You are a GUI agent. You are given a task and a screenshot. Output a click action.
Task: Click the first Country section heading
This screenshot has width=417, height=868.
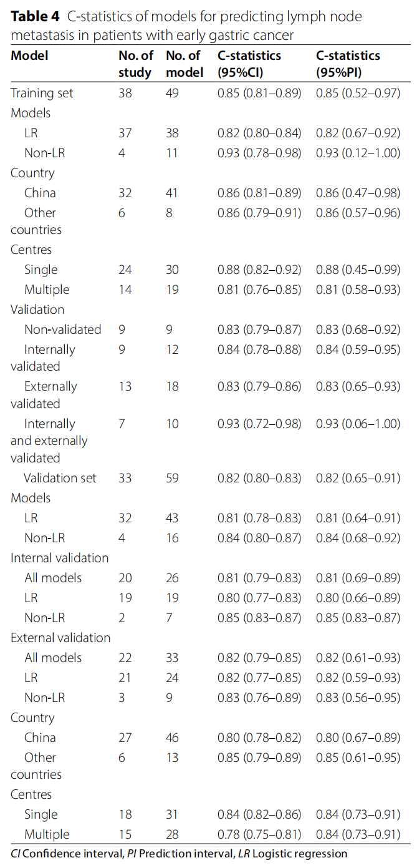(x=32, y=173)
